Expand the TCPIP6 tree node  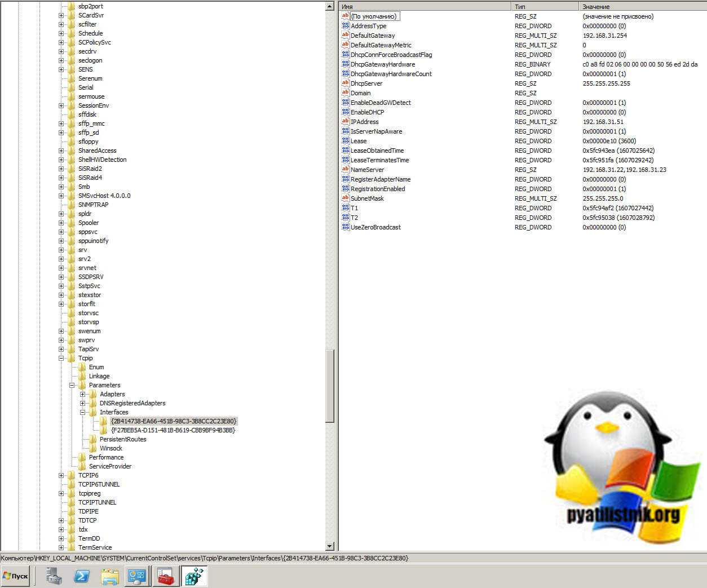[x=61, y=475]
